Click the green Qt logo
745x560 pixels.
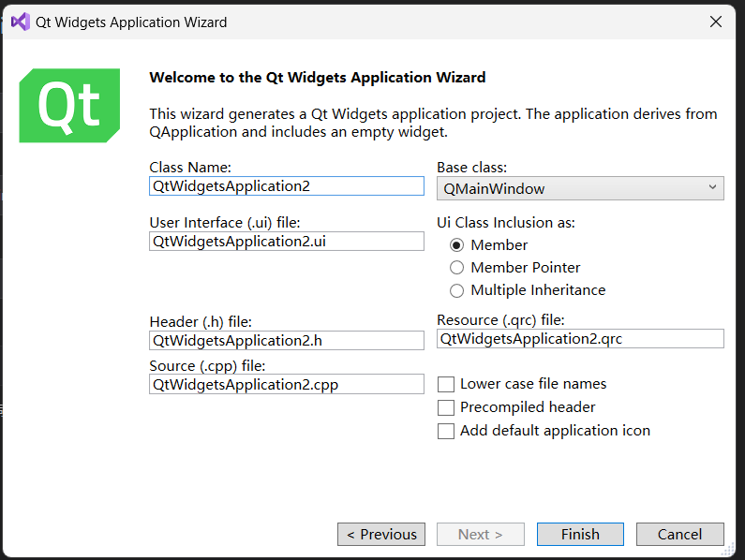click(x=69, y=106)
